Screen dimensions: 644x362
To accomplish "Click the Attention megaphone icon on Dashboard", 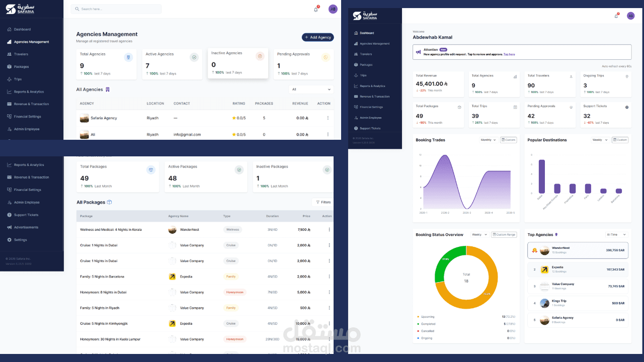I will 418,52.
